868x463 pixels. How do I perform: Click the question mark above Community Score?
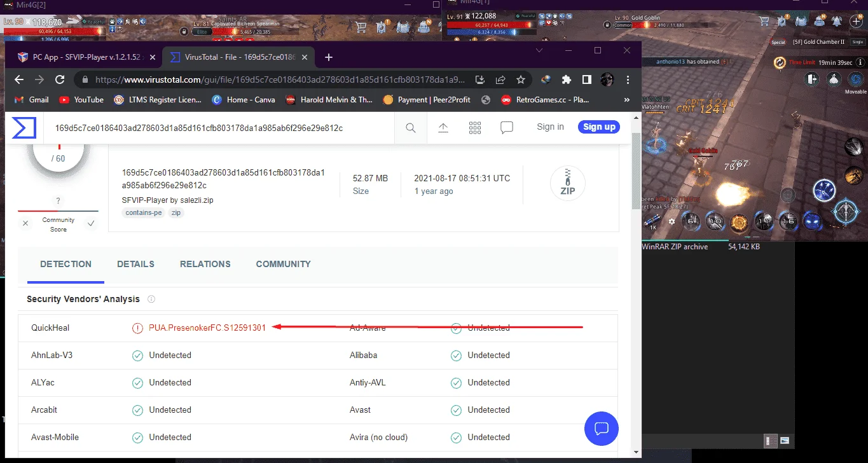(59, 200)
